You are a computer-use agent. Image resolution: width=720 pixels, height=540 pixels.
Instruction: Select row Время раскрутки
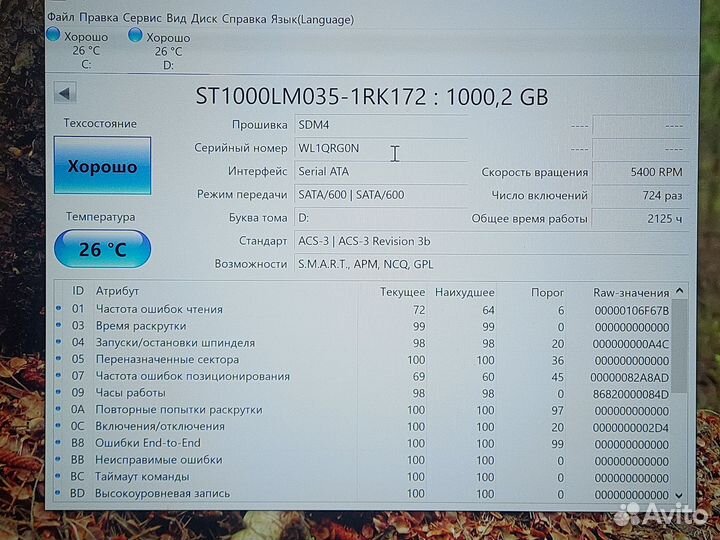pyautogui.click(x=363, y=326)
